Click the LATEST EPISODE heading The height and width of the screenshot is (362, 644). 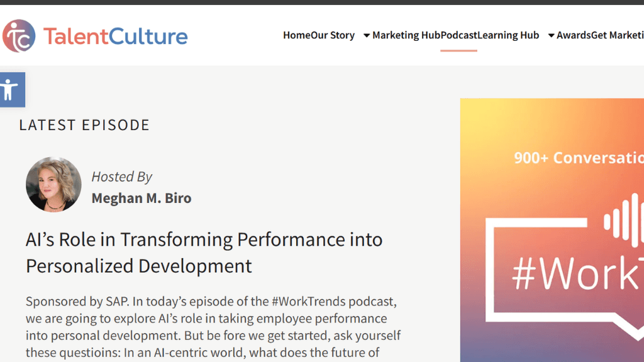tap(84, 125)
